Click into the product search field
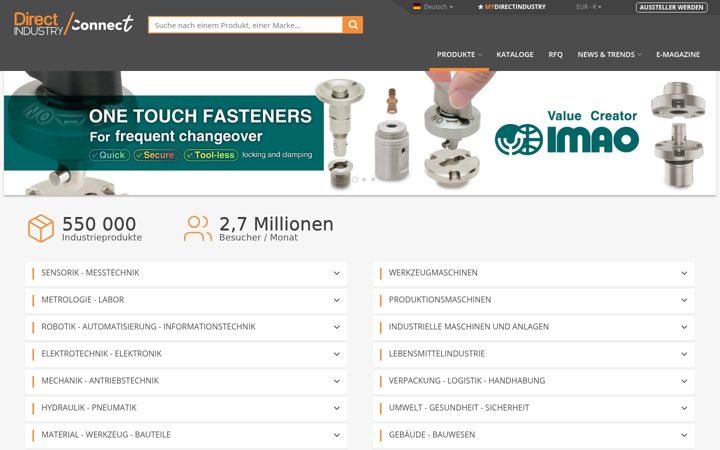The image size is (720, 450). coord(245,25)
